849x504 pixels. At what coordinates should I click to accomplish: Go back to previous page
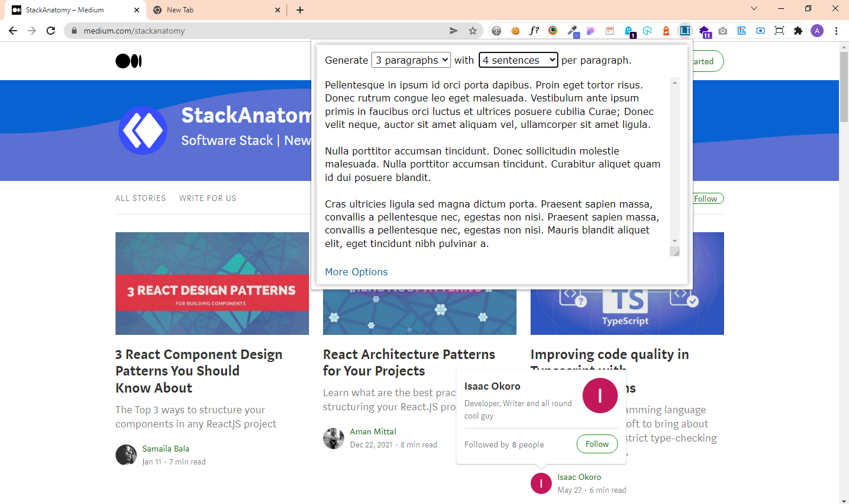[13, 31]
